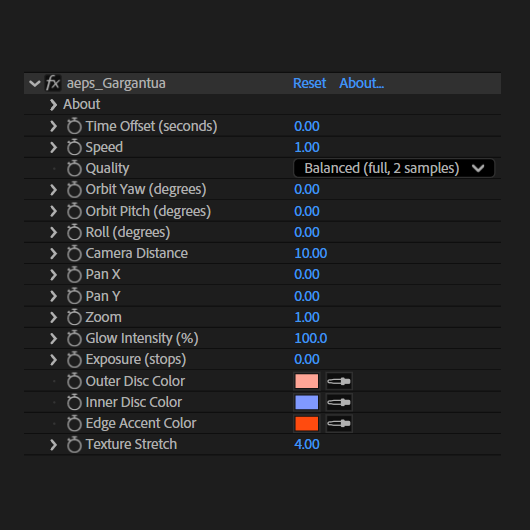The image size is (530, 530).
Task: Click the Time Offset value 0.00
Action: click(307, 126)
